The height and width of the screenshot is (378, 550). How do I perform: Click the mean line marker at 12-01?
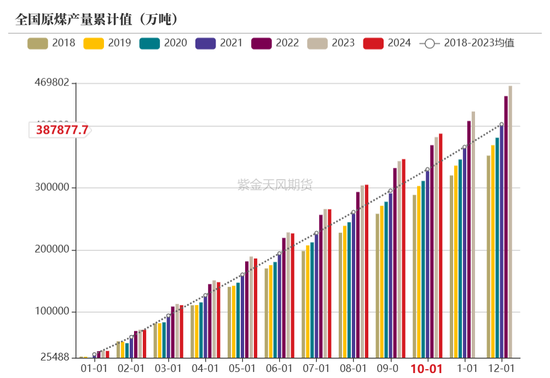click(x=501, y=124)
